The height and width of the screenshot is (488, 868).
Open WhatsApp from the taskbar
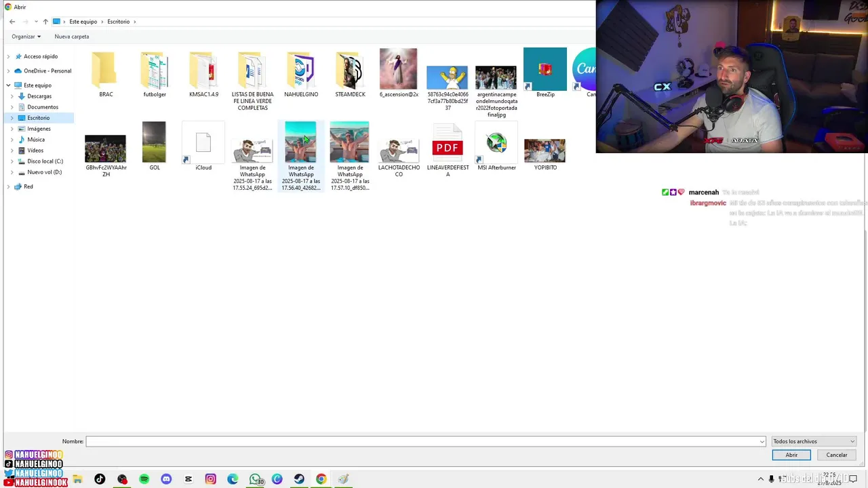256,479
